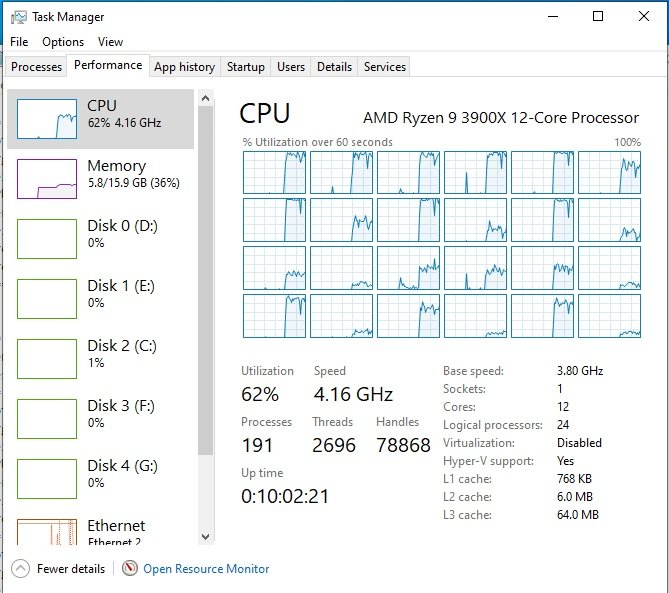
Task: Click the Logical processors 24 value
Action: coord(563,424)
